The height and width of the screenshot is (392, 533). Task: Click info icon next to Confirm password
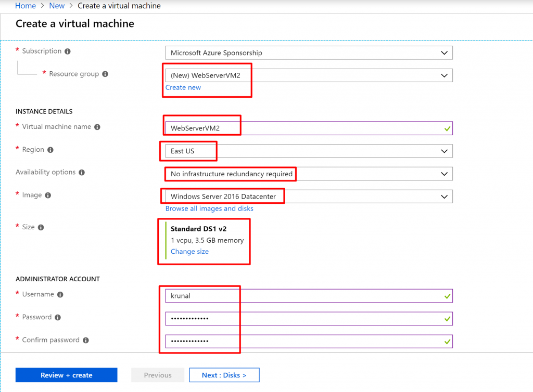pos(86,340)
